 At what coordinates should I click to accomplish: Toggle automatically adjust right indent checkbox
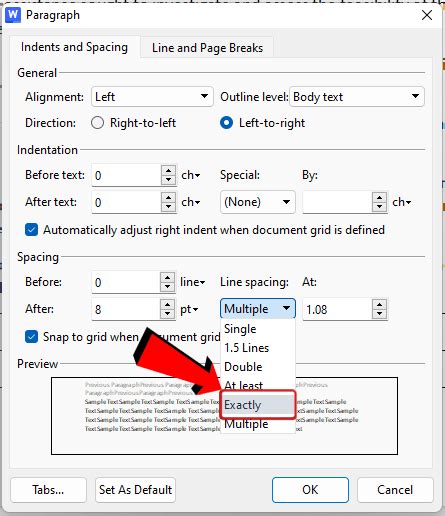point(32,230)
